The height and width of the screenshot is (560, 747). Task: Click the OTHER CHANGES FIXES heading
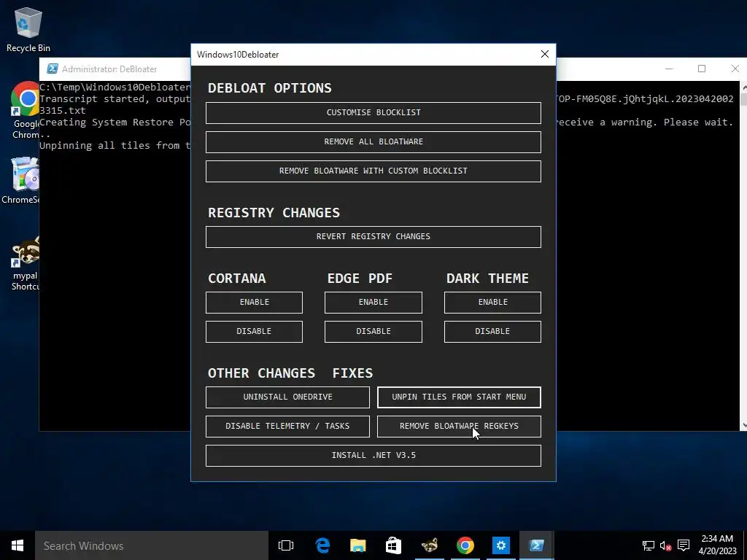point(290,373)
